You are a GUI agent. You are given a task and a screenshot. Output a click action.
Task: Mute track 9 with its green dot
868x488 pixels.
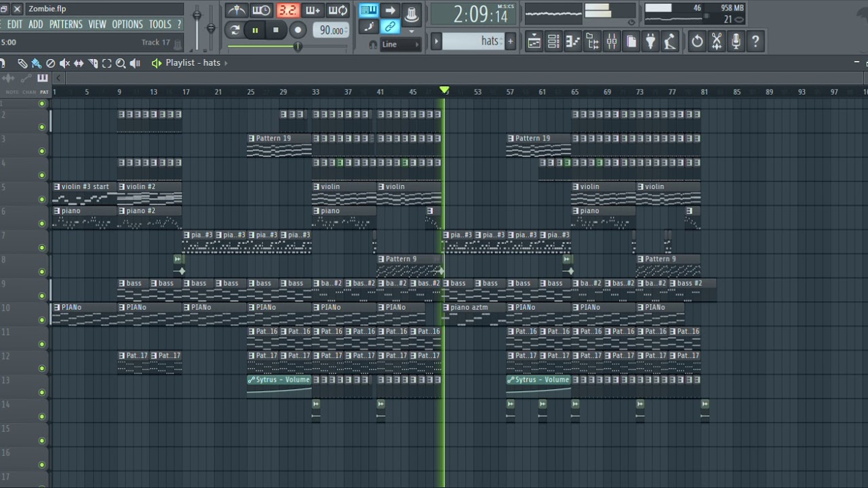42,296
